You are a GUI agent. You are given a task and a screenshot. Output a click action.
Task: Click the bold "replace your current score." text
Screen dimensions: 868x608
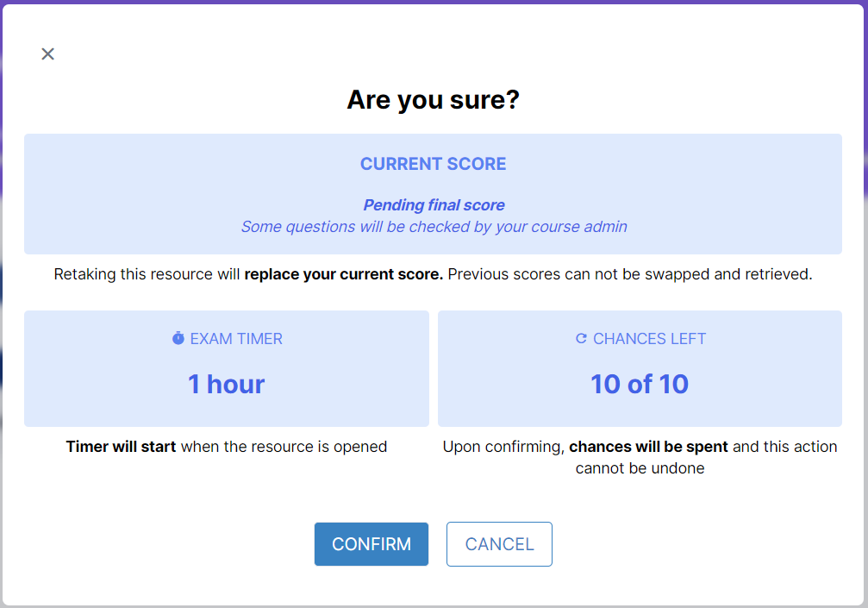click(343, 275)
